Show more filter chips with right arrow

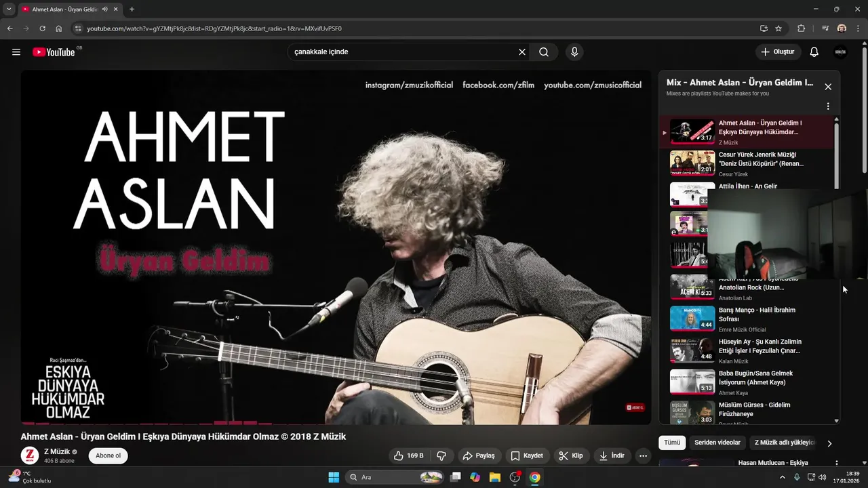829,443
